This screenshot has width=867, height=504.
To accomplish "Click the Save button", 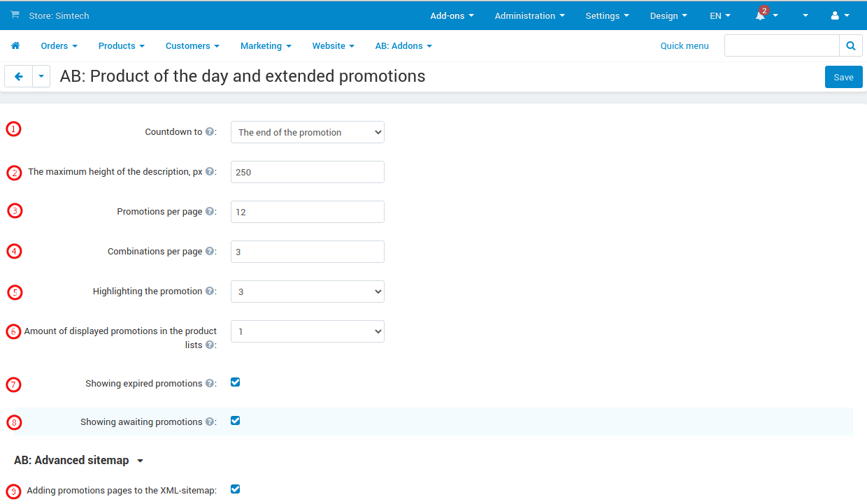I will coord(843,77).
